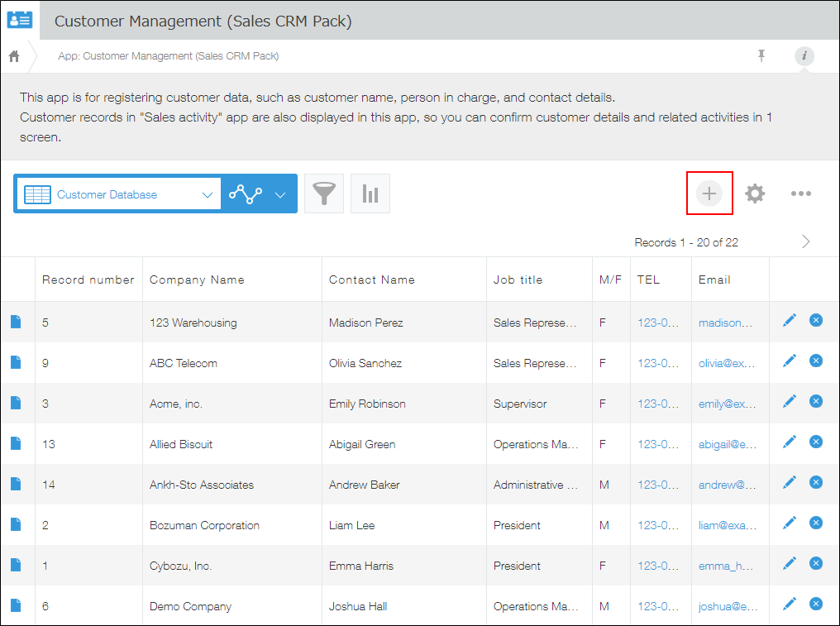The image size is (840, 626).
Task: Delete the Olivia Sanchez record
Action: (816, 361)
